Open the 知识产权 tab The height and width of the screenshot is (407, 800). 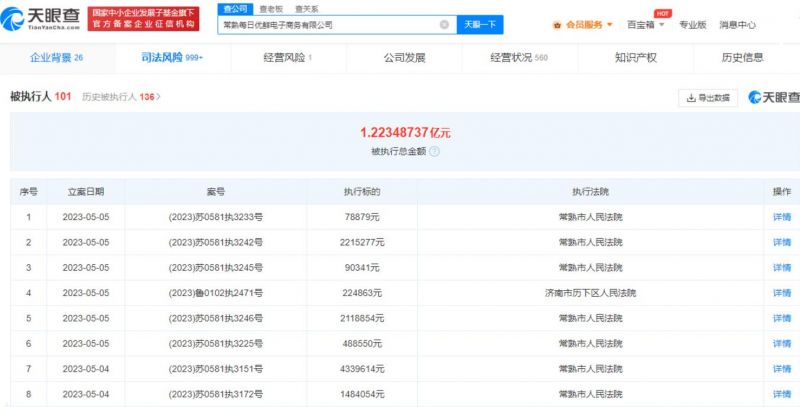(636, 58)
